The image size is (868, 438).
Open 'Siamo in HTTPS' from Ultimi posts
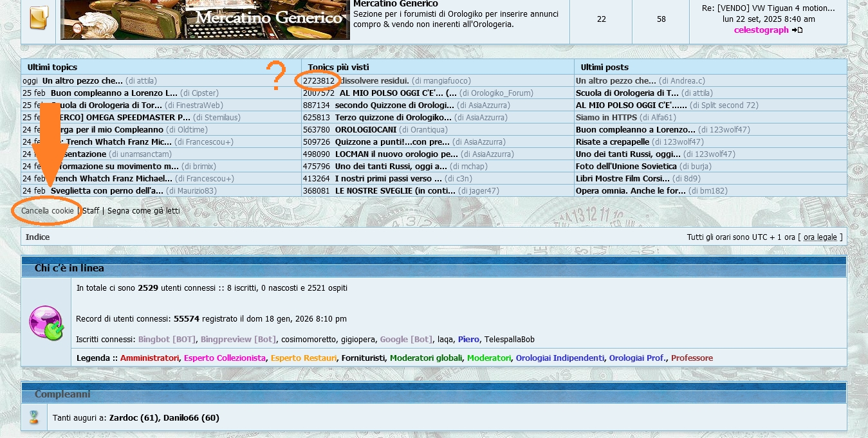606,117
